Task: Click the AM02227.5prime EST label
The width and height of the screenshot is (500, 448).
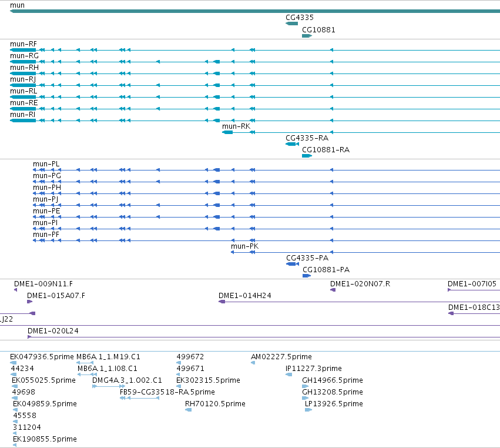Action: [x=281, y=357]
